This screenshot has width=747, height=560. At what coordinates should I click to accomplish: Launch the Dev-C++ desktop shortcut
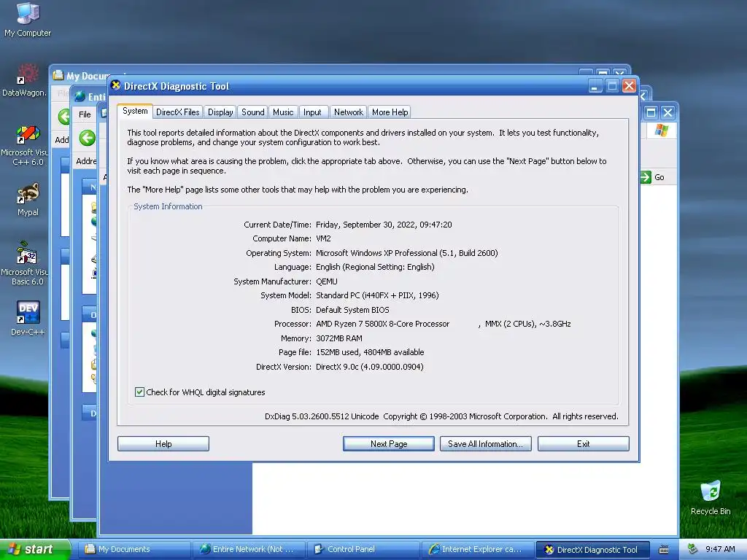tap(28, 318)
